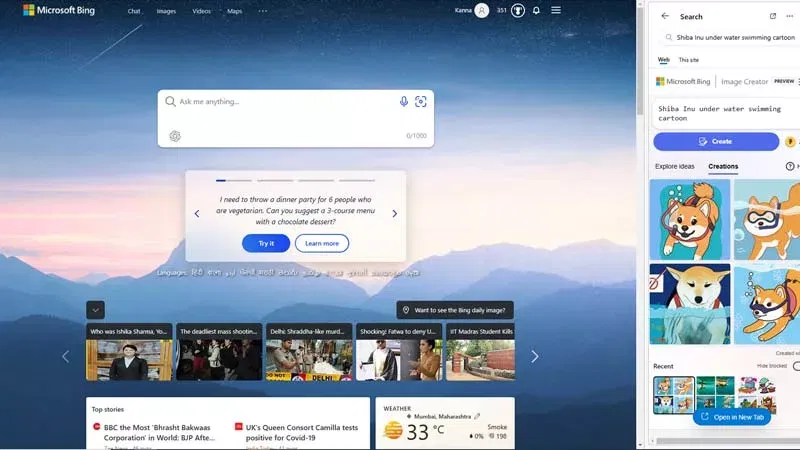Click the 33 °C temperature reading

(424, 433)
